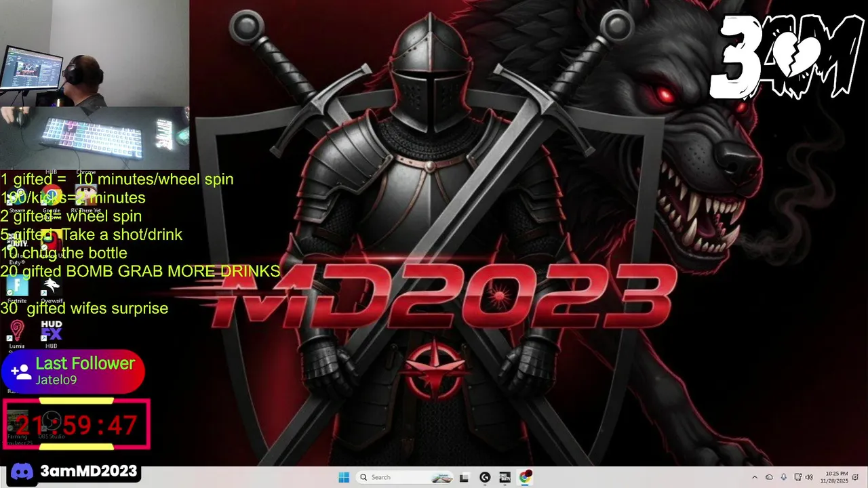868x488 pixels.
Task: Show hidden system tray icons
Action: coord(755,477)
